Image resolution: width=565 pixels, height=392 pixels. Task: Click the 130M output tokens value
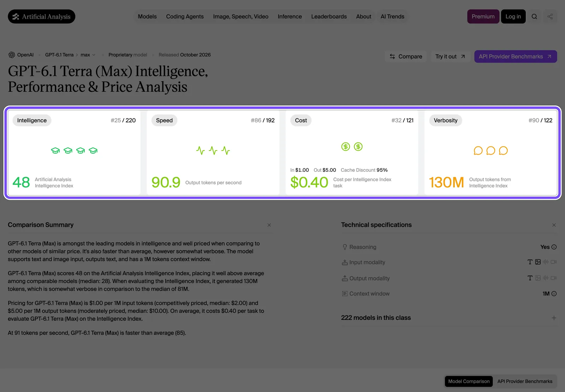446,182
